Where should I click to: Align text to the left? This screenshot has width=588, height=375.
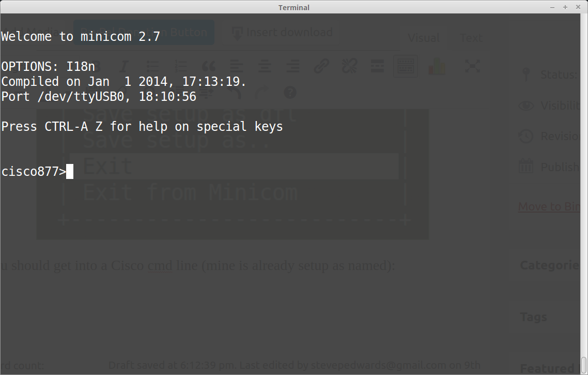(236, 66)
